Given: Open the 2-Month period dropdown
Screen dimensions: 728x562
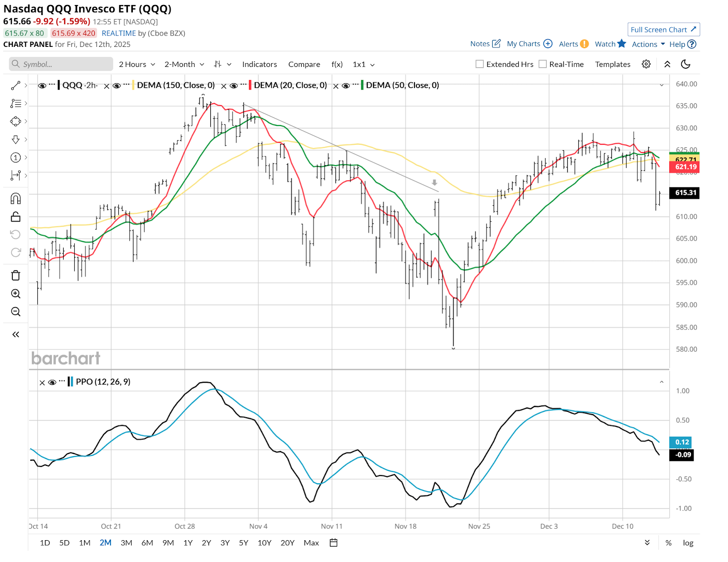Looking at the screenshot, I should (184, 64).
